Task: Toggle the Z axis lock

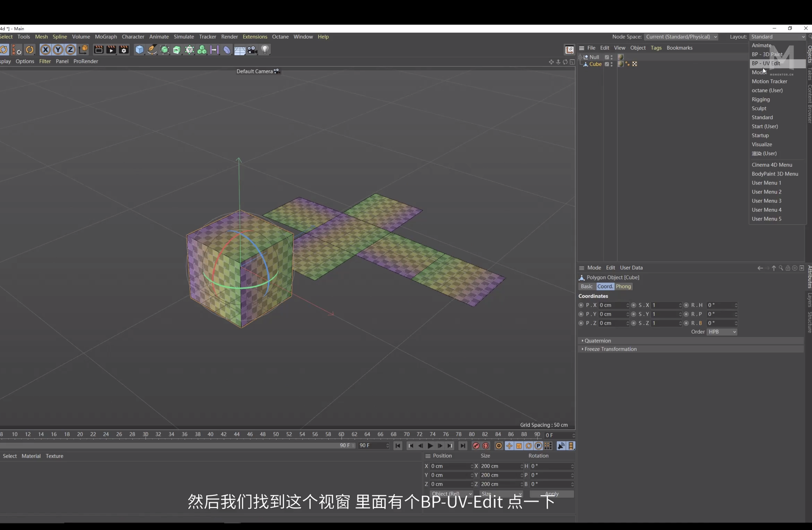Action: click(x=70, y=50)
